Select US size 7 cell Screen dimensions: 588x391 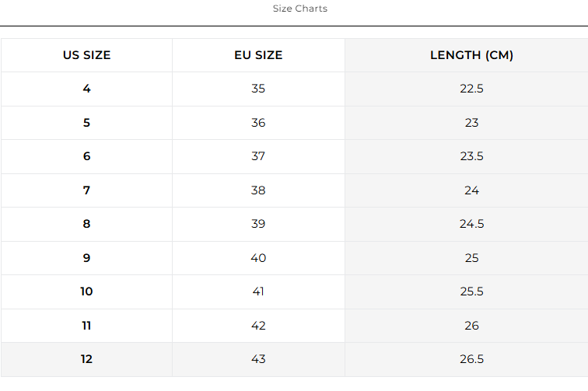click(x=86, y=190)
